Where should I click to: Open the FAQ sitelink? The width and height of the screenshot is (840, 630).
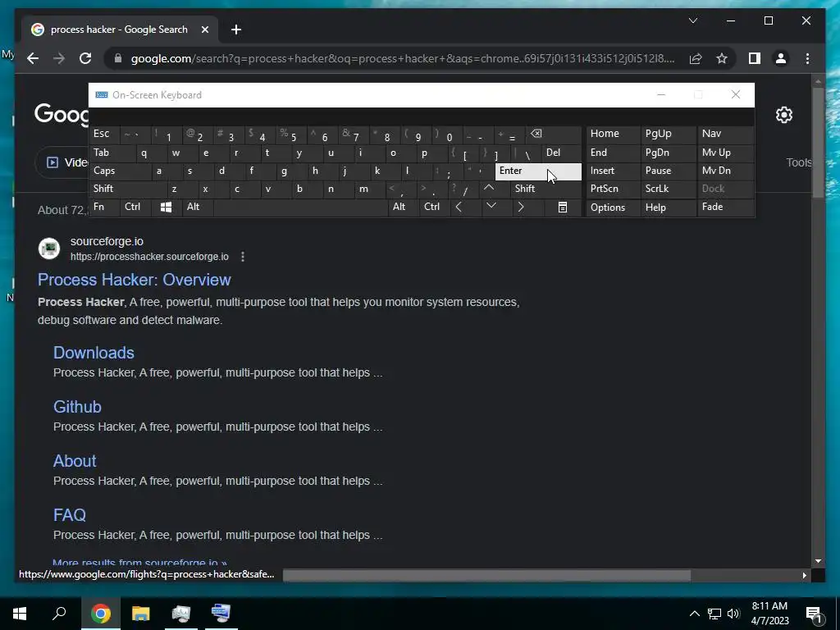click(x=70, y=515)
